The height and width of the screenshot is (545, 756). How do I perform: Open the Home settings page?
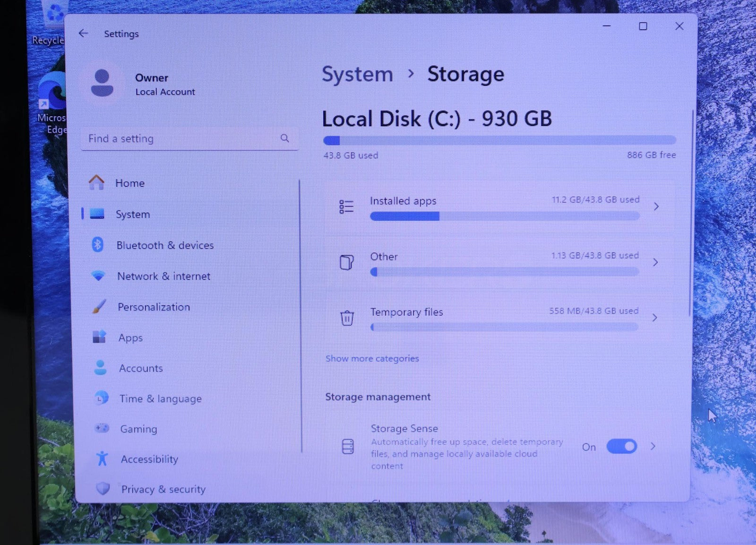[129, 183]
